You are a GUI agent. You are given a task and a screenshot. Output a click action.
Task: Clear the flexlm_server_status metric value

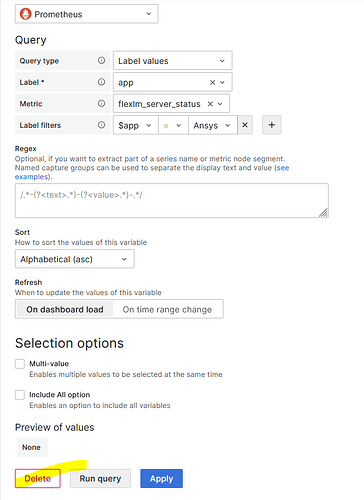[x=210, y=104]
